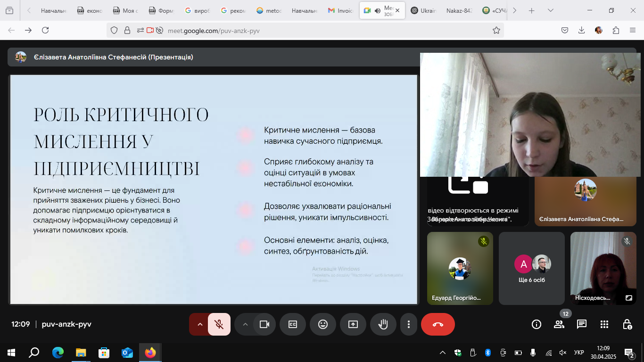Image resolution: width=644 pixels, height=362 pixels.
Task: Switch to the Invoice Gmail tab
Action: (x=340, y=10)
